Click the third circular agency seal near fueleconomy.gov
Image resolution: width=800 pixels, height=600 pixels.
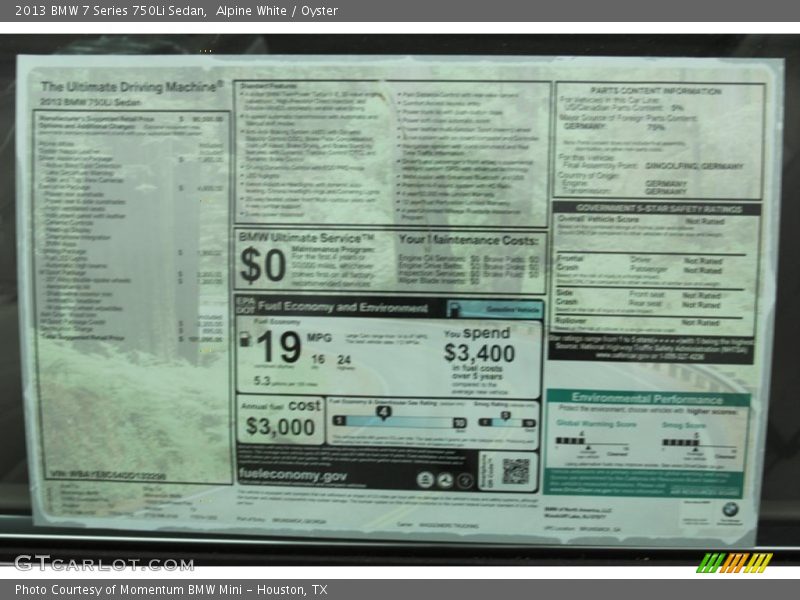(465, 480)
